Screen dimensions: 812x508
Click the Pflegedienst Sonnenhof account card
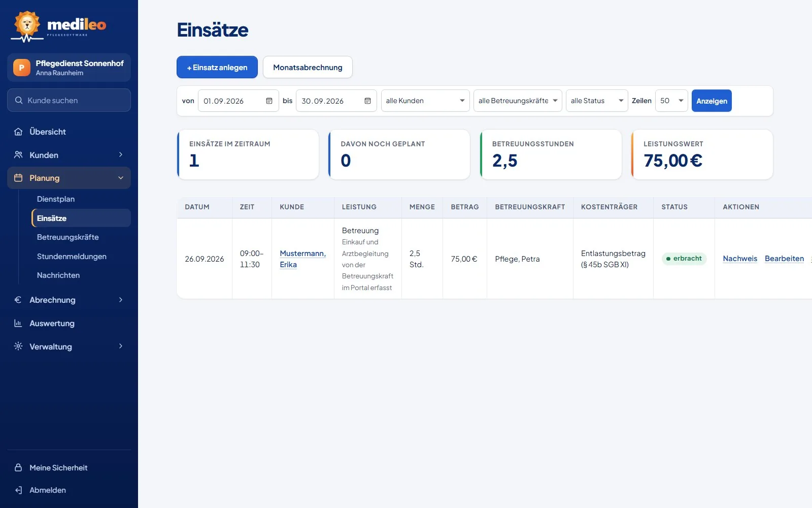click(69, 68)
